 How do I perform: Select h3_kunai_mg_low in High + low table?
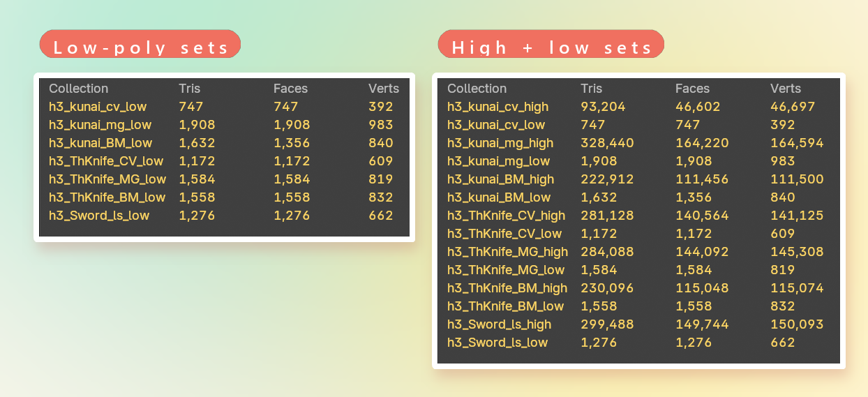(498, 161)
